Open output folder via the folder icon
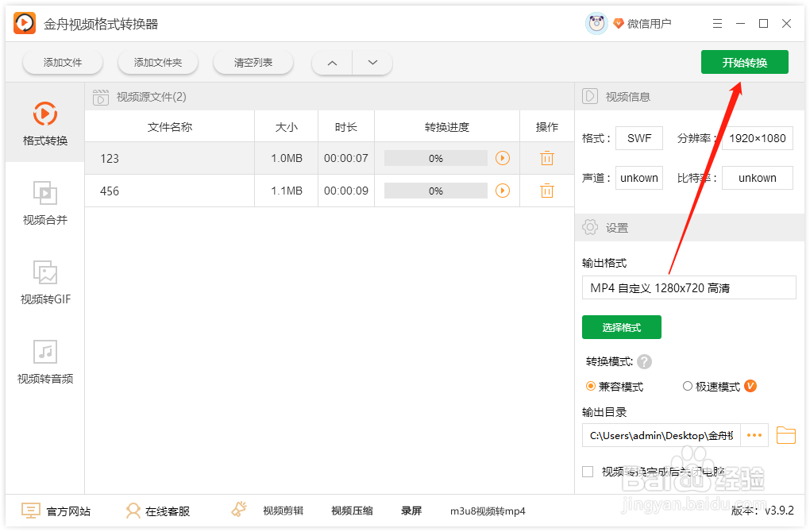 (785, 435)
